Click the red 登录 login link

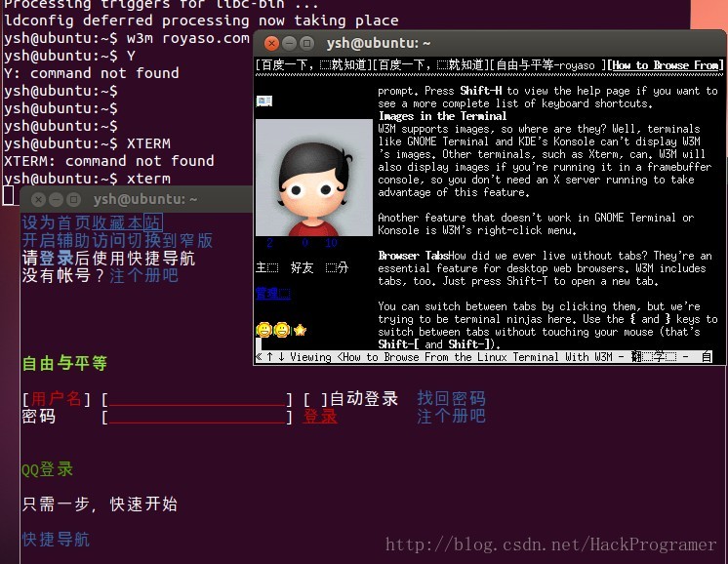[320, 417]
